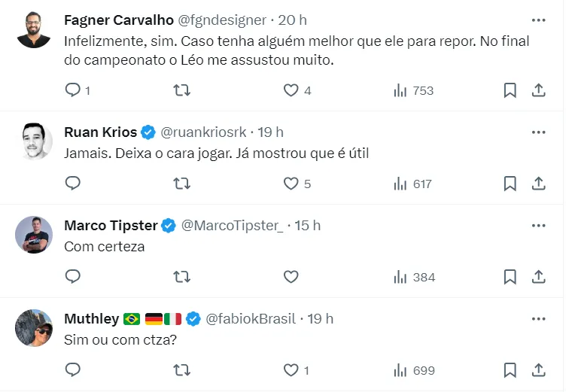Bookmark Fagner Carvalho's tweet
The height and width of the screenshot is (392, 566).
(x=510, y=90)
